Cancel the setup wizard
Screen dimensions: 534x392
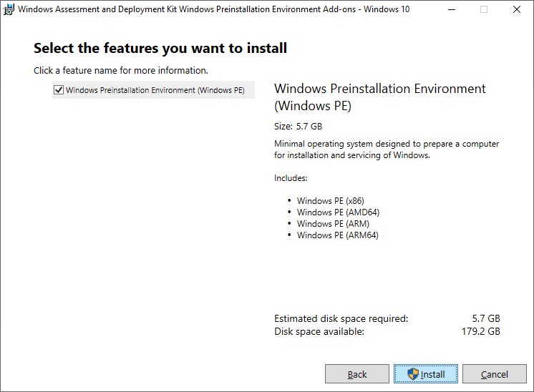pos(494,374)
